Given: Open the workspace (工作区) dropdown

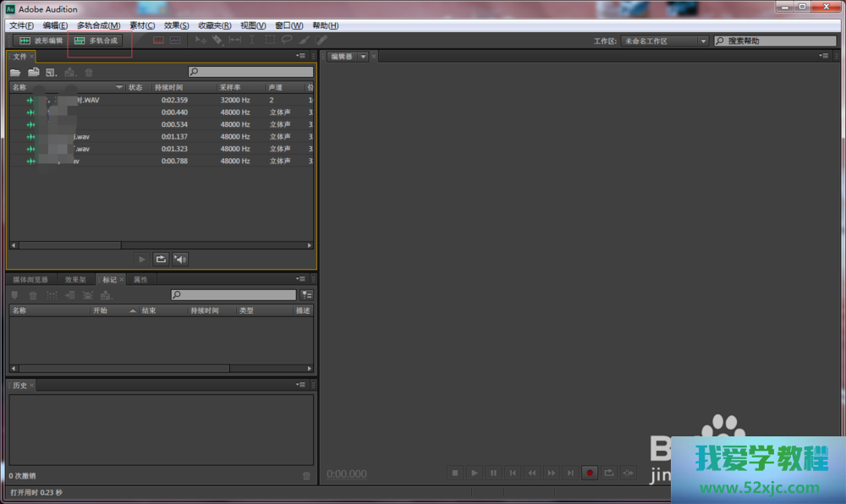Looking at the screenshot, I should point(665,41).
